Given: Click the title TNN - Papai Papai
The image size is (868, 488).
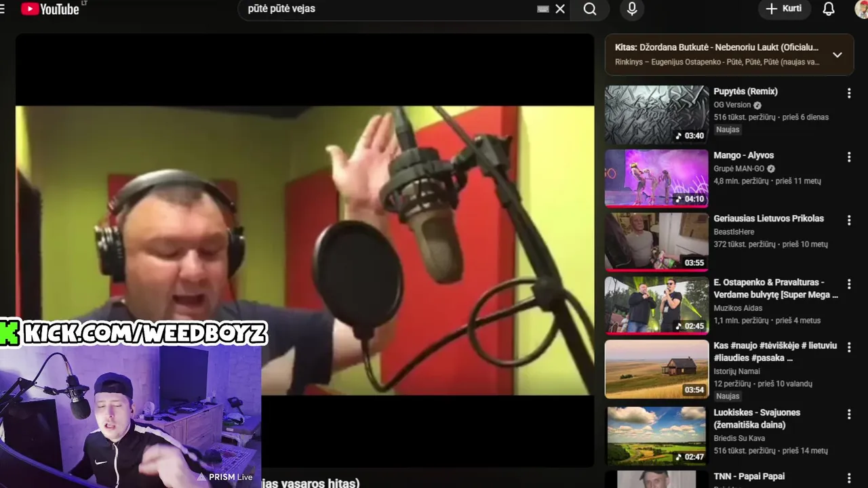Looking at the screenshot, I should click(749, 476).
